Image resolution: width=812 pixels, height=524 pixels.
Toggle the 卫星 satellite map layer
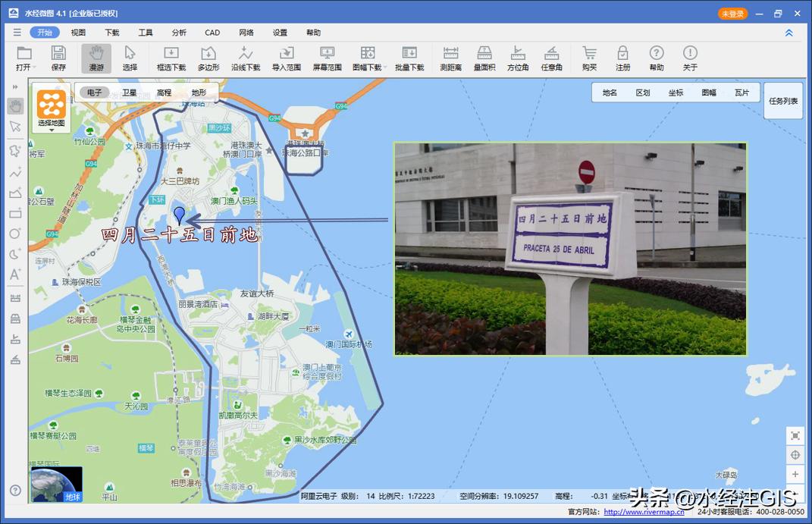click(130, 93)
